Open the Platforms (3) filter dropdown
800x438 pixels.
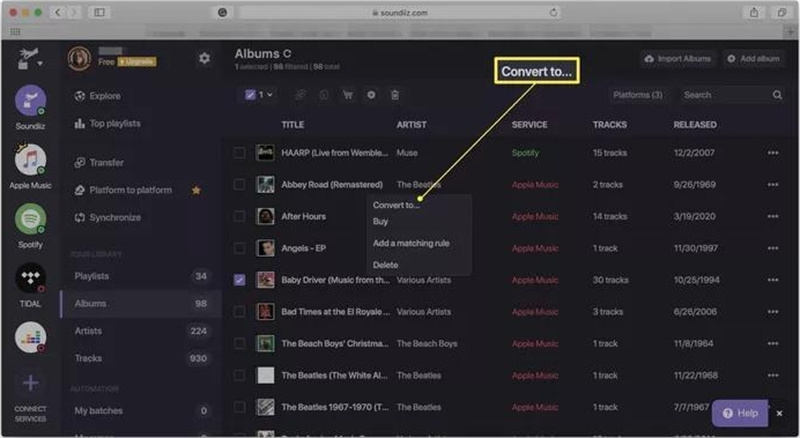(637, 95)
